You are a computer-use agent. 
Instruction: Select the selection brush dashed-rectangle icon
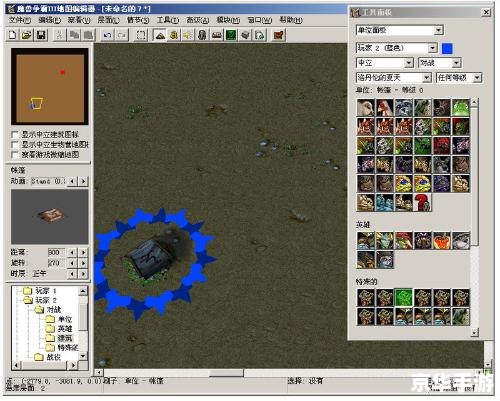tap(141, 35)
